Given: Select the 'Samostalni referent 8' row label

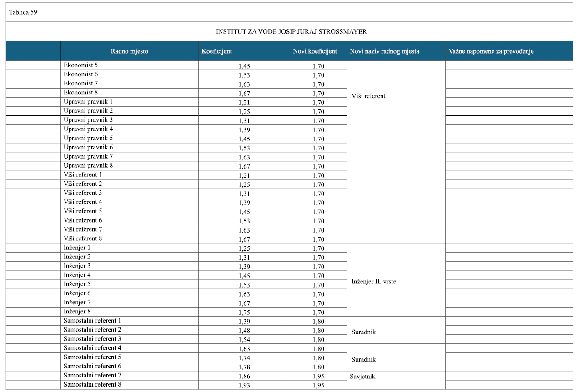Looking at the screenshot, I should 92,384.
